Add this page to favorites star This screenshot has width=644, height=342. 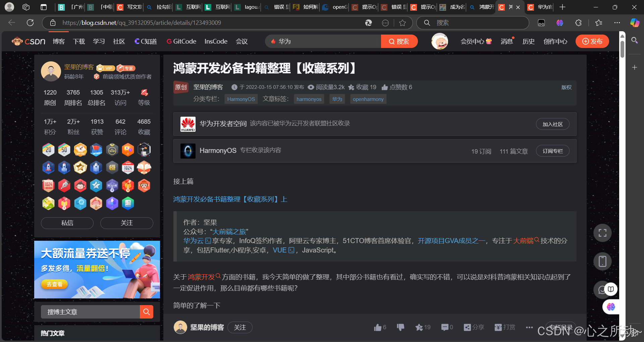(x=402, y=23)
